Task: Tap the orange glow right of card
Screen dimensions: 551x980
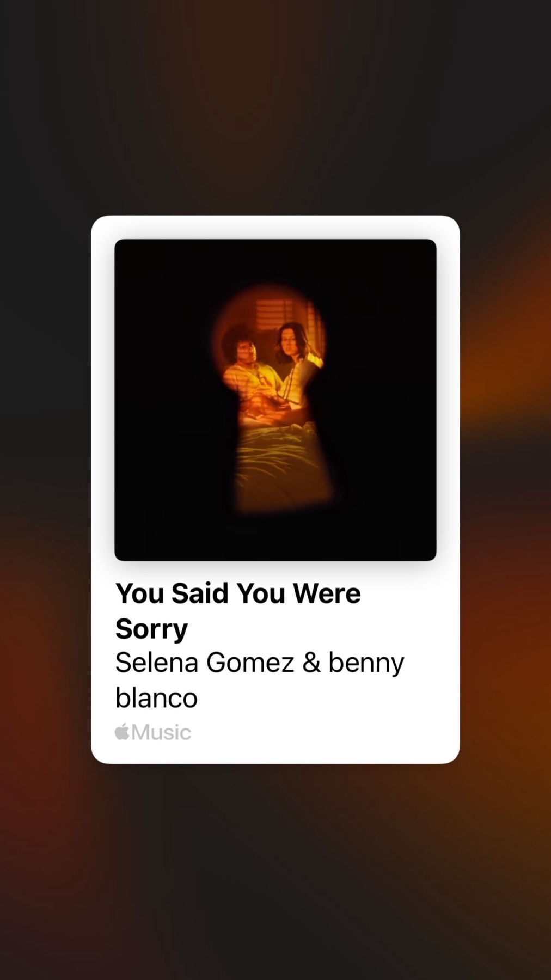Action: click(x=506, y=381)
